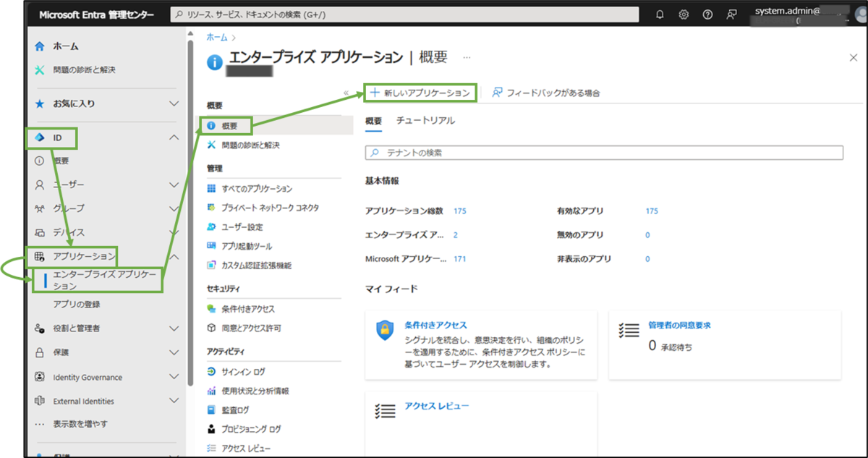Click the shield icon on 条件付きアクセス card
The height and width of the screenshot is (458, 868).
coord(386,330)
